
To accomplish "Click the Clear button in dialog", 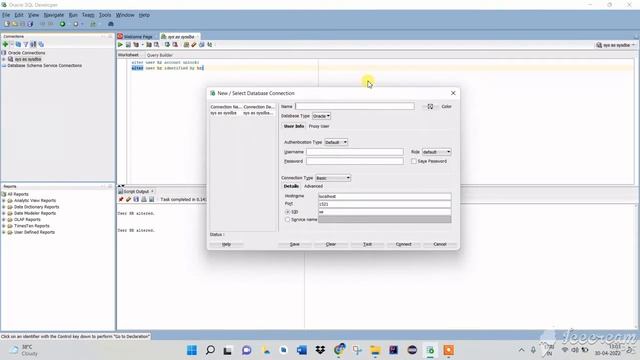I will pyautogui.click(x=331, y=244).
